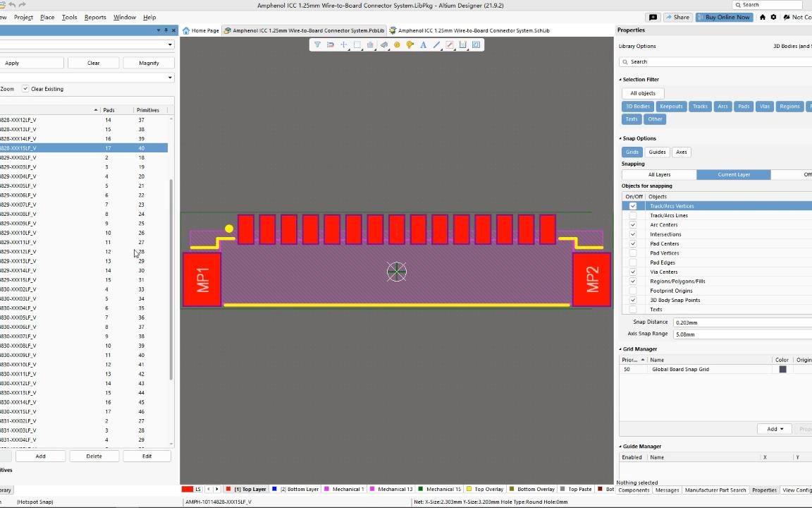Toggle Track/Arcs Vertices snapping checkbox
Screen dimensions: 812x508
point(633,206)
